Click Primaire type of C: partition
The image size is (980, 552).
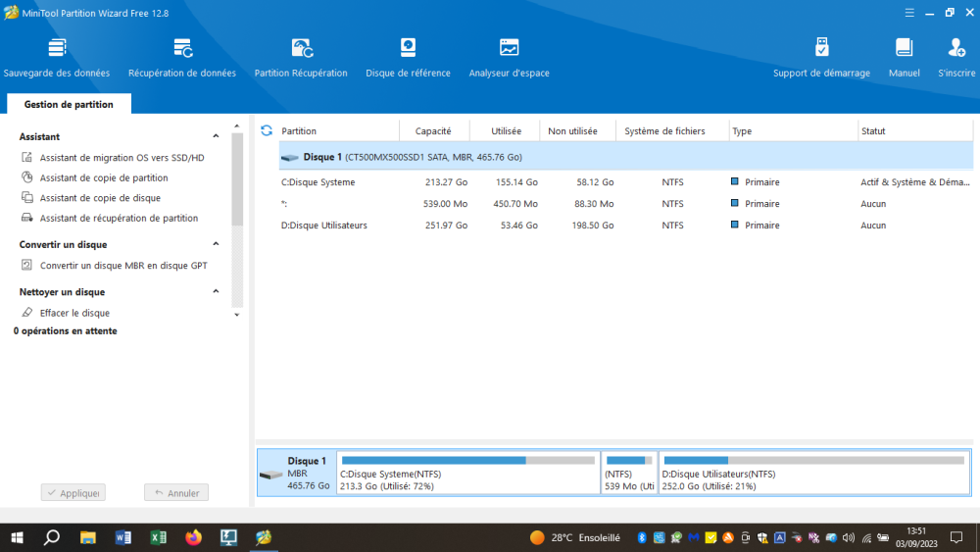pyautogui.click(x=756, y=182)
